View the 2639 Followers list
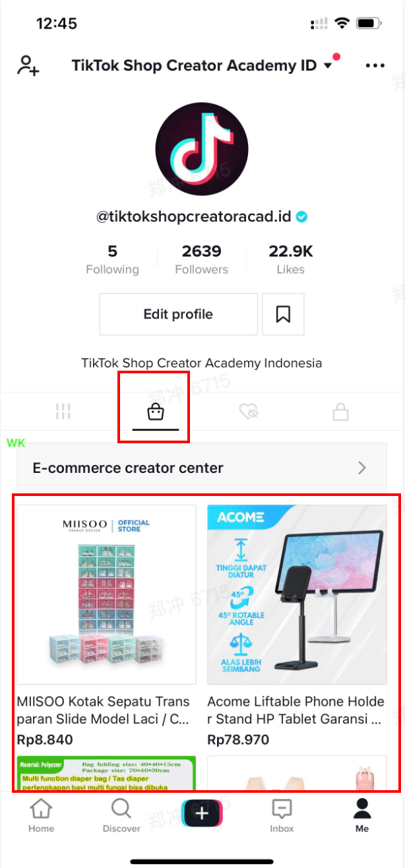This screenshot has height=868, width=405. point(201,260)
